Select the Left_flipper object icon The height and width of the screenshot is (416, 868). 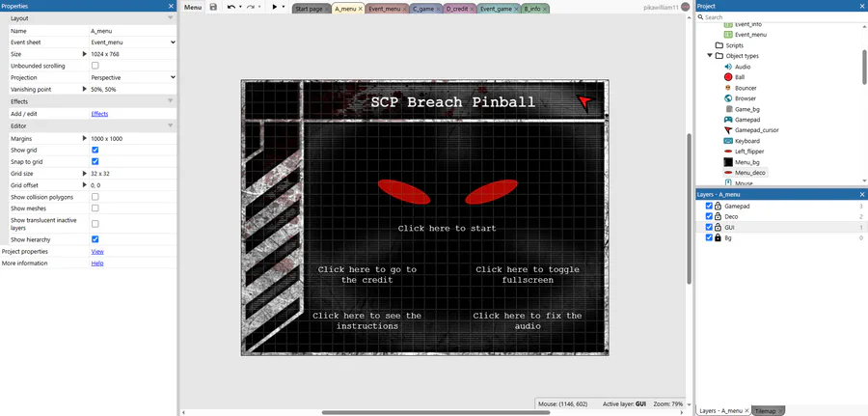(x=728, y=152)
